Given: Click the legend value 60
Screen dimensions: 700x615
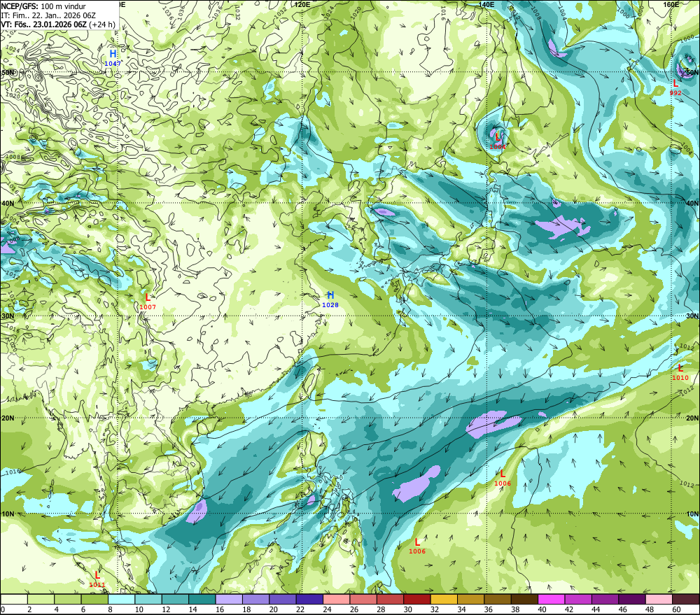Looking at the screenshot, I should [676, 609].
